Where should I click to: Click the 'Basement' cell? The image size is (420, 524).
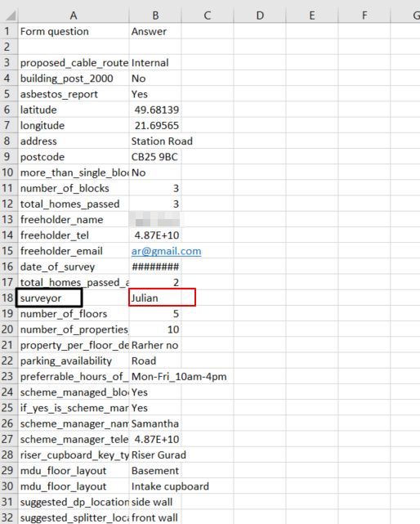click(155, 471)
